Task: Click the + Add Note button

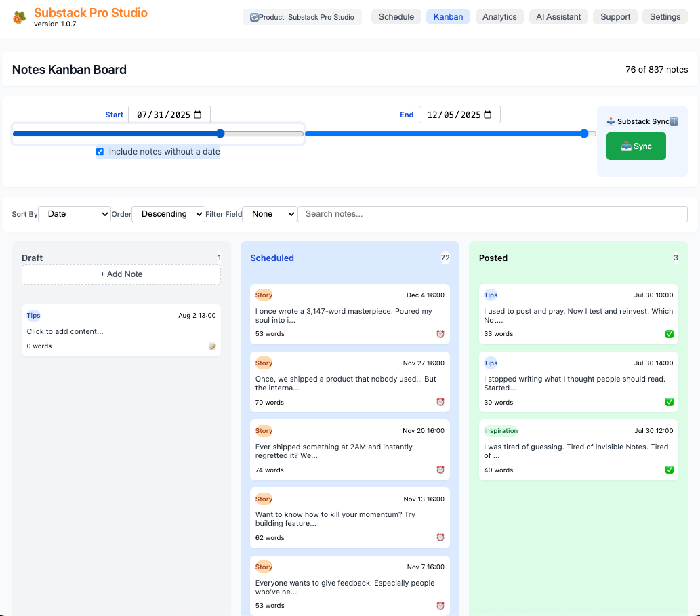Action: coord(121,274)
